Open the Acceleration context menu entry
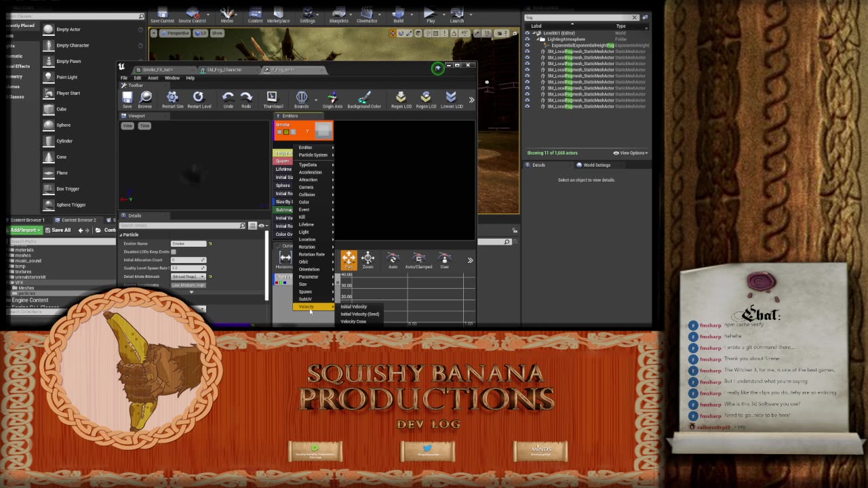The width and height of the screenshot is (868, 488). click(x=314, y=172)
